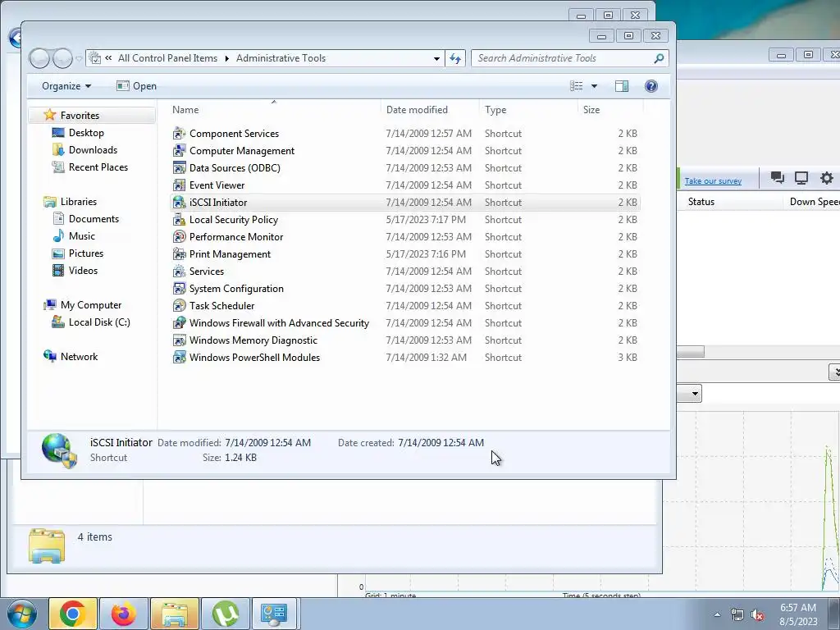Open the Take our survey link
The height and width of the screenshot is (630, 840).
pos(713,181)
